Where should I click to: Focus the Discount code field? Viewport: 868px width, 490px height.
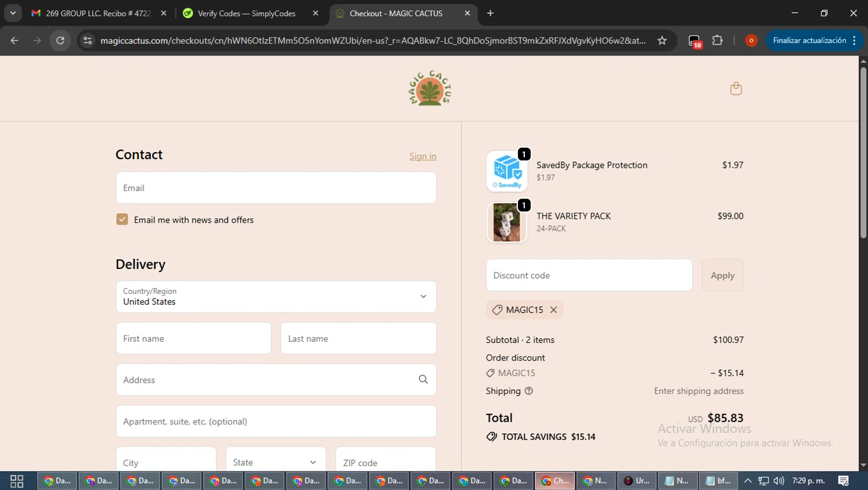[589, 275]
